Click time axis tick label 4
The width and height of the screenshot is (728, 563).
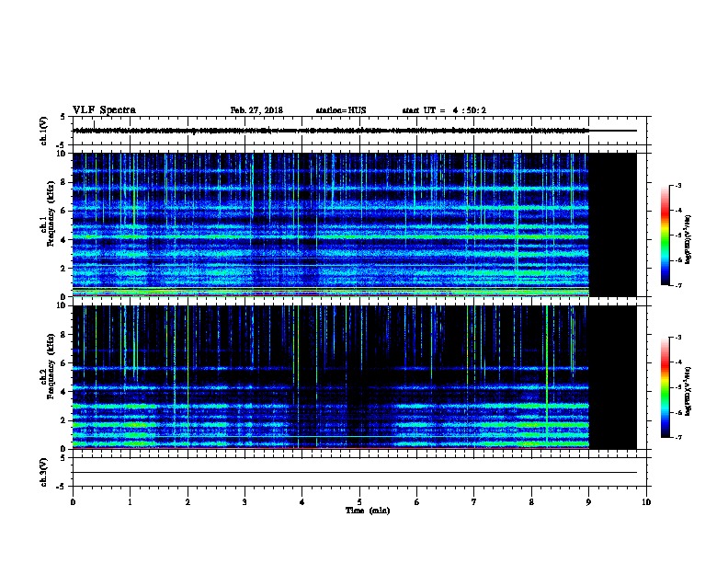click(302, 502)
